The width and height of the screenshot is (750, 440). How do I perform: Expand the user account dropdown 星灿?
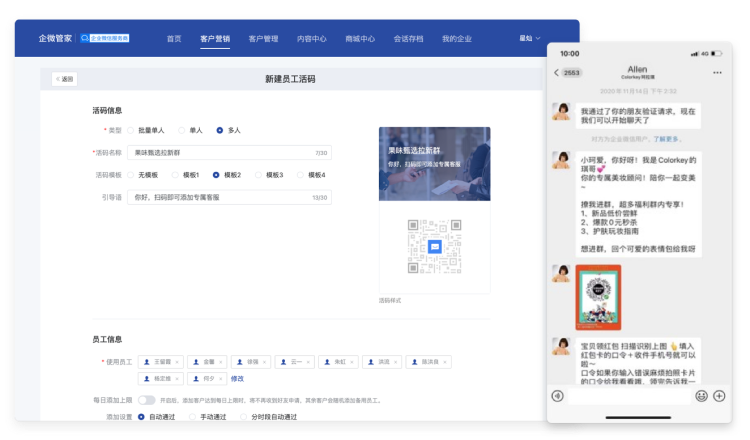[x=529, y=39]
